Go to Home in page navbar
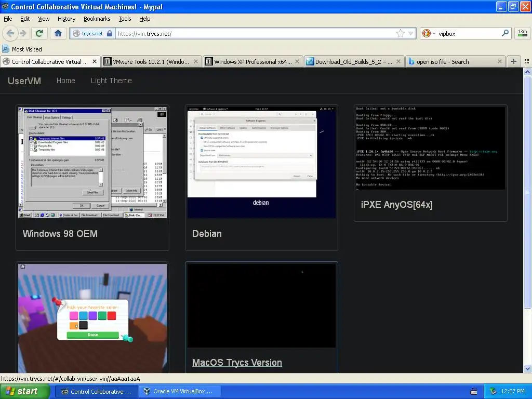 [x=66, y=81]
